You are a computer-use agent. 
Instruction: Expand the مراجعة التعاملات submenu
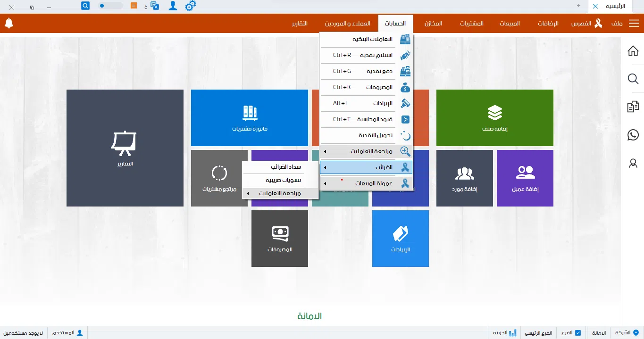366,151
